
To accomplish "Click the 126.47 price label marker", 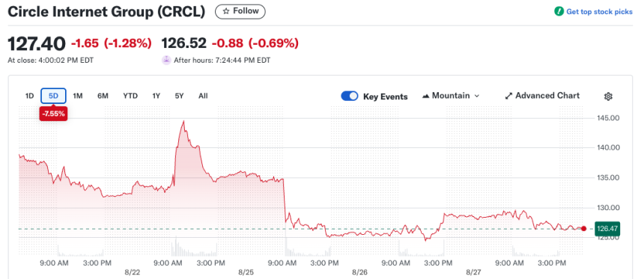I will click(x=607, y=229).
